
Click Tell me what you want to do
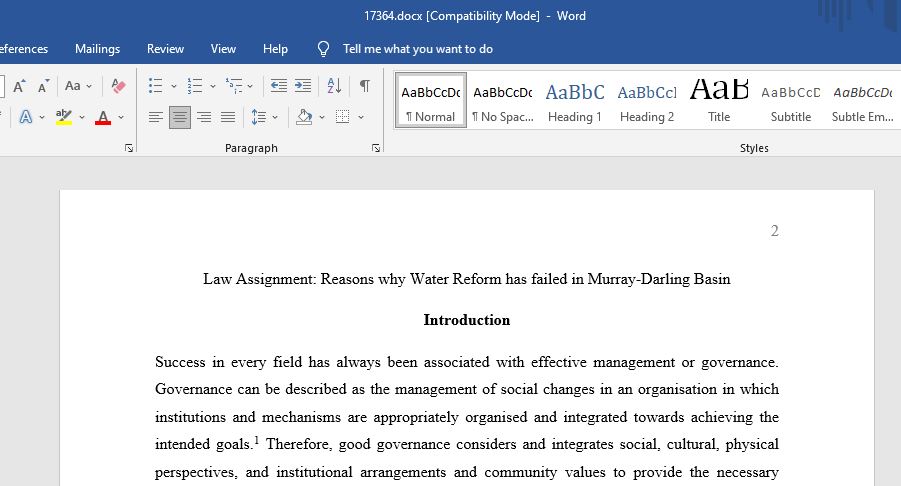(418, 49)
